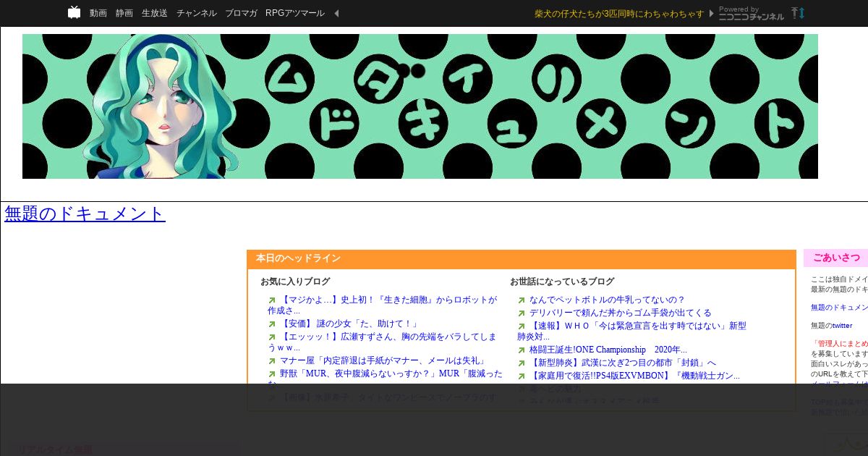Screen dimensions: 868x456
Task: Open 【安価】謎の少女 article link
Action: [x=349, y=324]
